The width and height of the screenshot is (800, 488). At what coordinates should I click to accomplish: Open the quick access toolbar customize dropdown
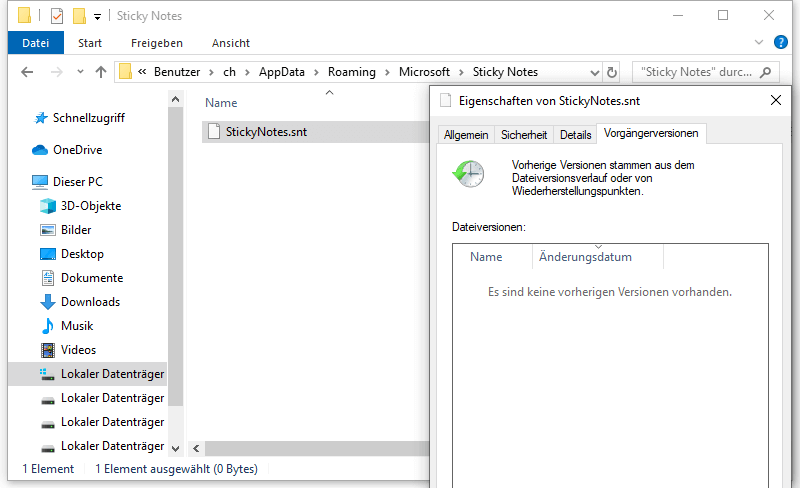click(x=97, y=17)
